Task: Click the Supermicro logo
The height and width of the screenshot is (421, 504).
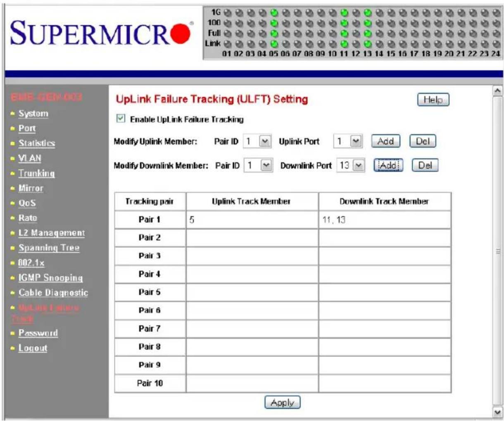Action: pyautogui.click(x=101, y=33)
